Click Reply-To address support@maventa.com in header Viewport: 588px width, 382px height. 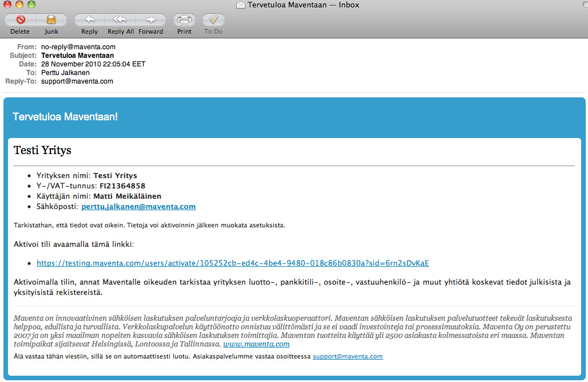click(77, 81)
